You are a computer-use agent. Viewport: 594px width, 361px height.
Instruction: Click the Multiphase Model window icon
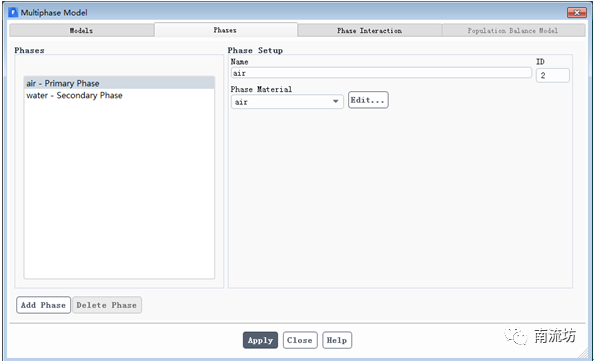[x=13, y=12]
